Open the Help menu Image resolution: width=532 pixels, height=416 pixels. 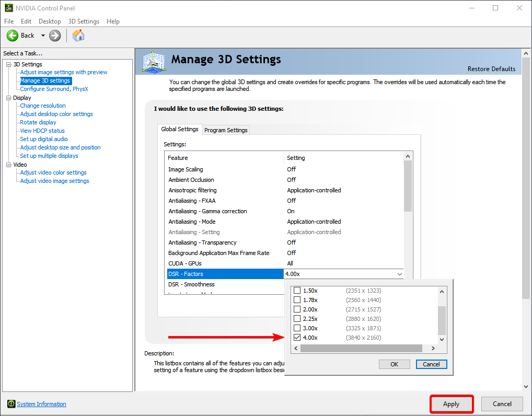point(113,21)
